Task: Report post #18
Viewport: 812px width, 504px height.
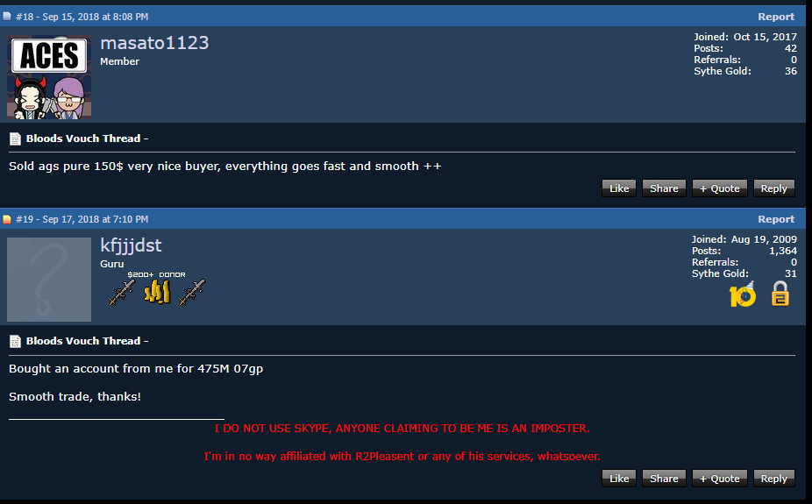Action: (x=776, y=17)
